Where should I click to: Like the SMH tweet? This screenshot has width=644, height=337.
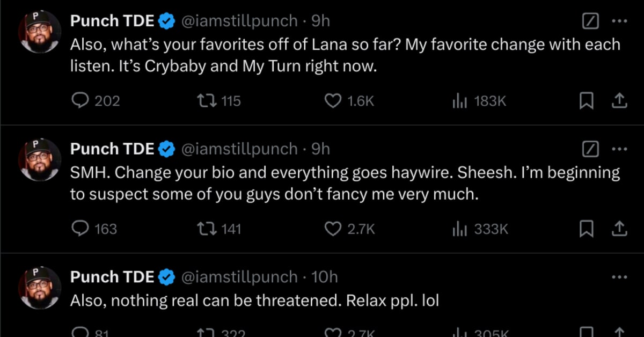(x=333, y=229)
